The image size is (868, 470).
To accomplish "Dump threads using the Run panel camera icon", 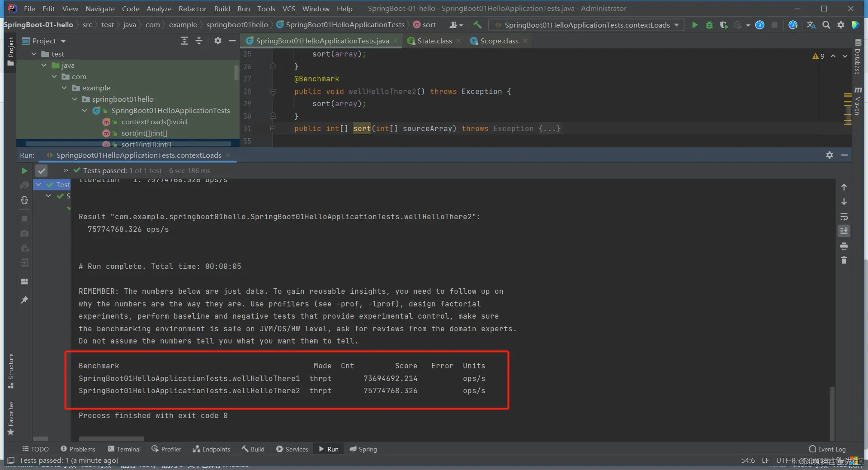I will pos(24,233).
